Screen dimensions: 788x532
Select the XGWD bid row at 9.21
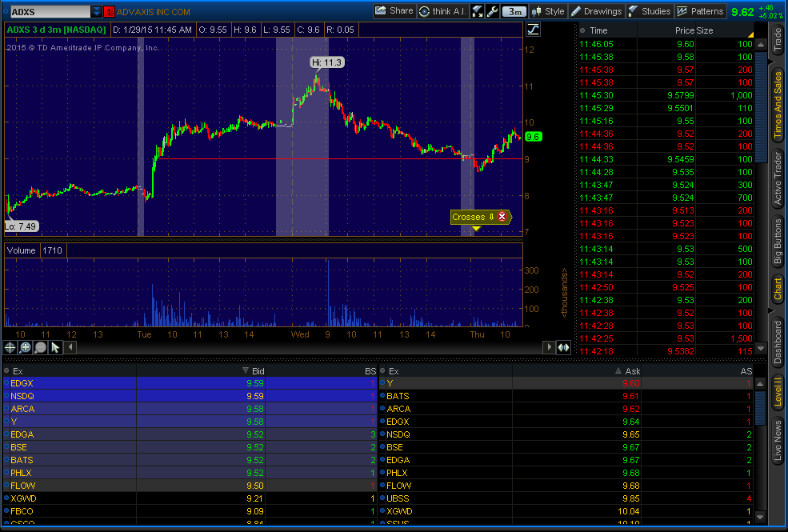190,498
